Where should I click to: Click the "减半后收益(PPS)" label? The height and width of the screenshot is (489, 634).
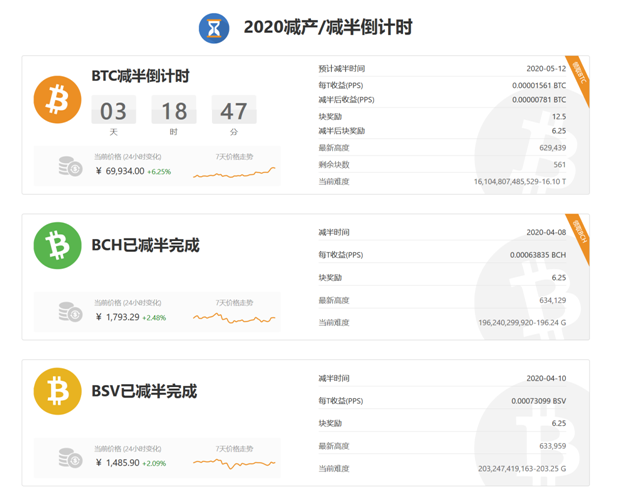347,99
